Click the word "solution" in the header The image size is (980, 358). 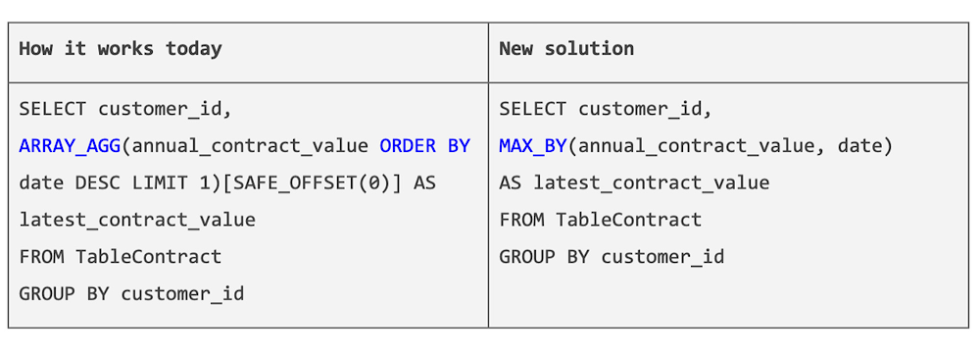point(589,49)
